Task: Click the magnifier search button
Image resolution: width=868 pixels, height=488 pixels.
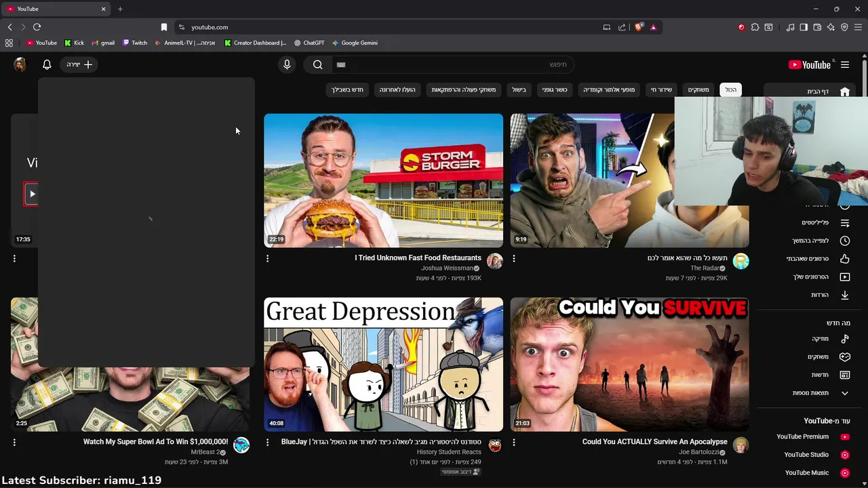Action: (x=317, y=64)
